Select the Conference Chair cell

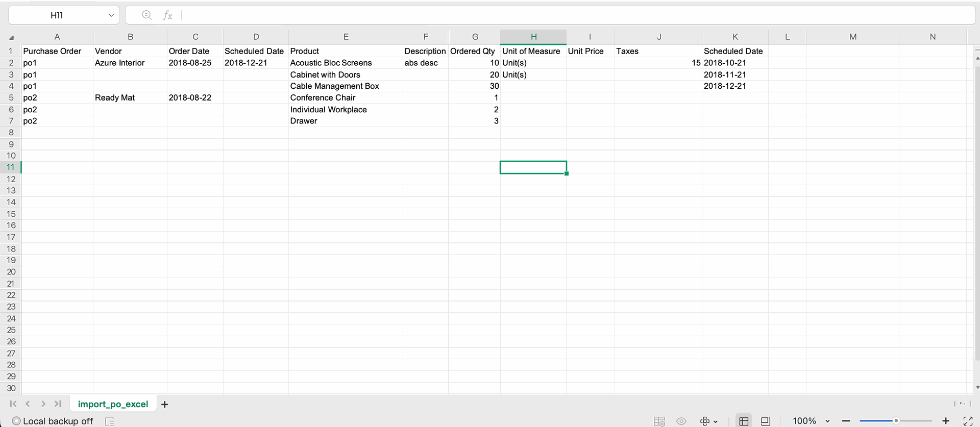pos(346,97)
